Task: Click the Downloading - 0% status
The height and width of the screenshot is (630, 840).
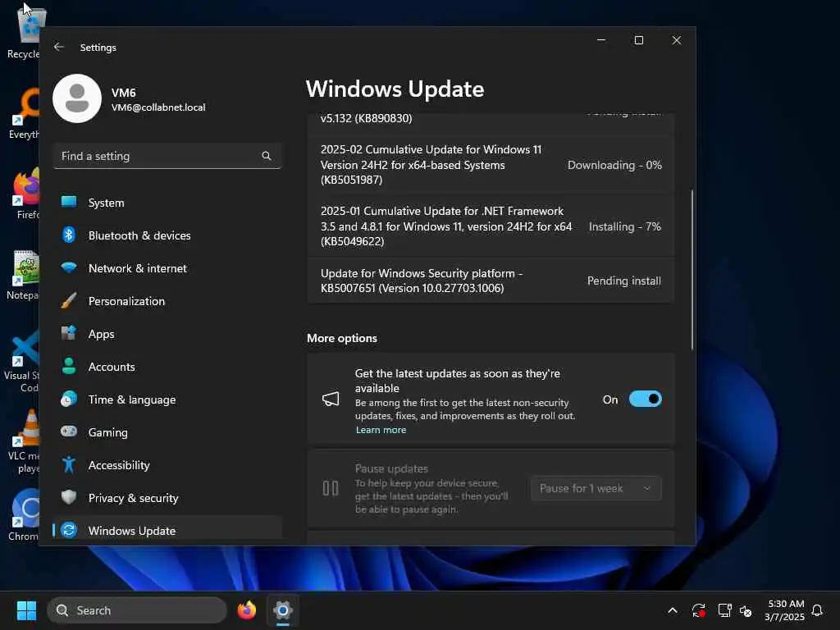Action: click(614, 165)
